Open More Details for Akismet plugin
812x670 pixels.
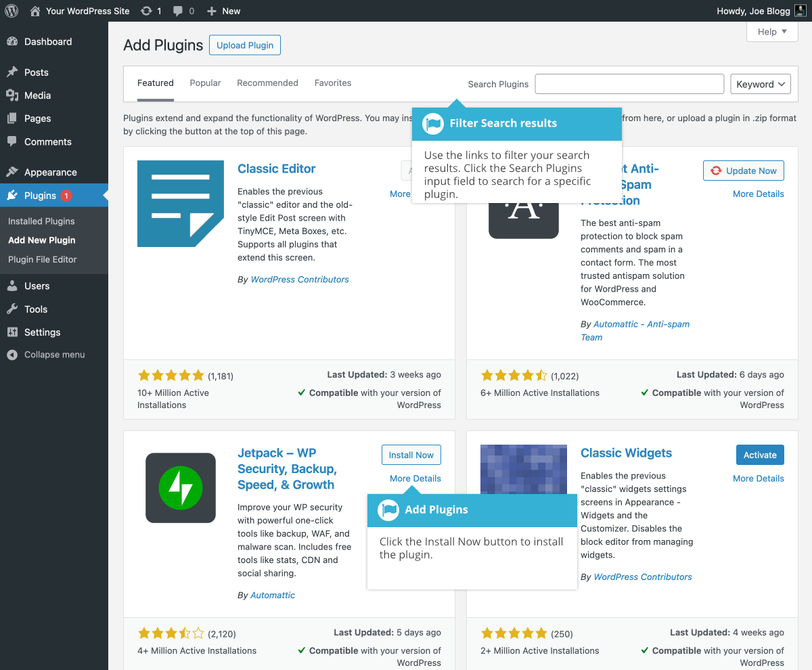click(x=759, y=194)
